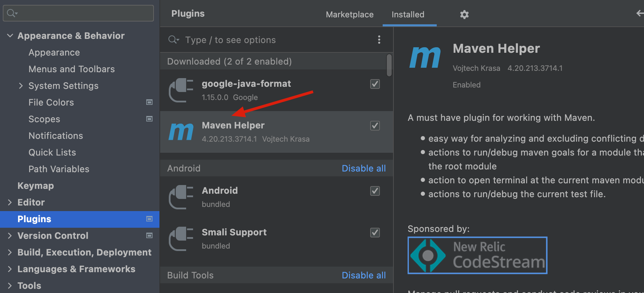The height and width of the screenshot is (293, 644).
Task: Uncheck the google-java-format plugin checkbox
Action: (x=375, y=84)
